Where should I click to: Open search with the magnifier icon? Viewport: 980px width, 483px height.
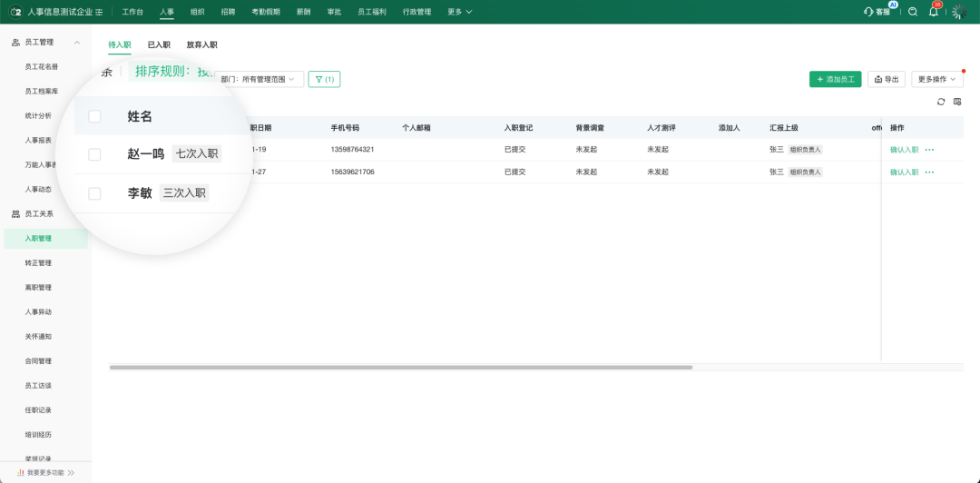[x=913, y=12]
